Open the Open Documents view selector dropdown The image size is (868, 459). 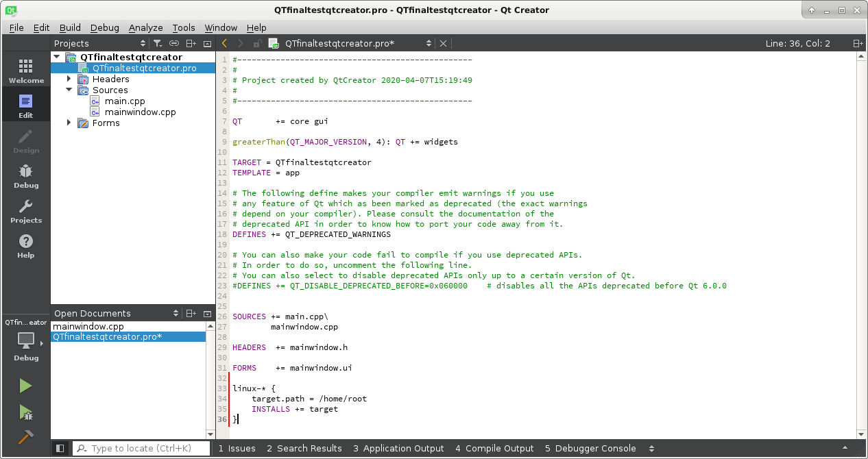tap(116, 313)
